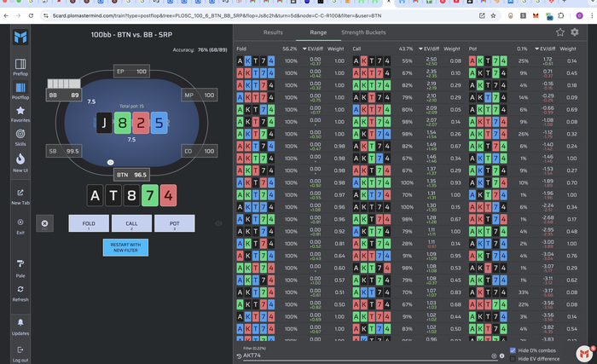Click the SB 99.5 seat box
This screenshot has height=364, width=597.
(x=64, y=151)
